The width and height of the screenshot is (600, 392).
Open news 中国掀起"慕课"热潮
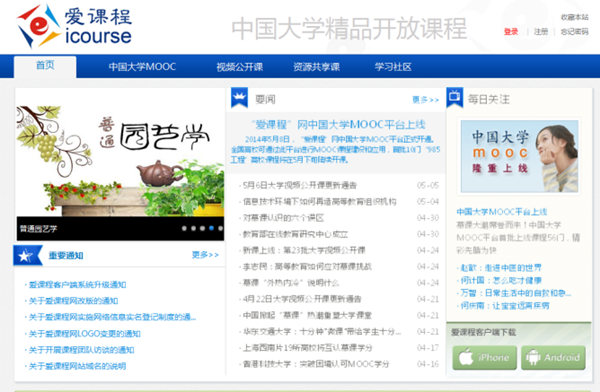pos(307,315)
